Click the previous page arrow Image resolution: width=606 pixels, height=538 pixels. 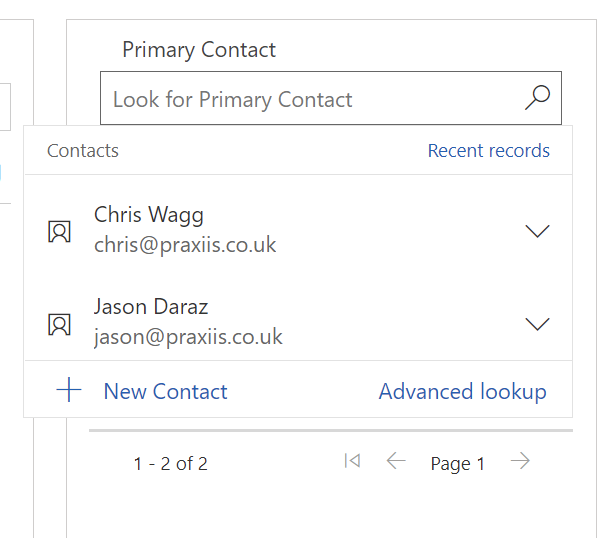(396, 461)
